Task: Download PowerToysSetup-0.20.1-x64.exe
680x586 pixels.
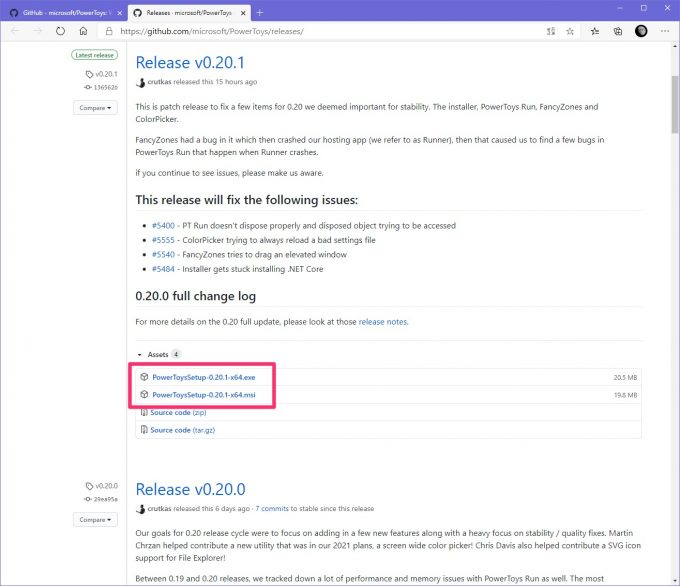Action: tap(204, 377)
